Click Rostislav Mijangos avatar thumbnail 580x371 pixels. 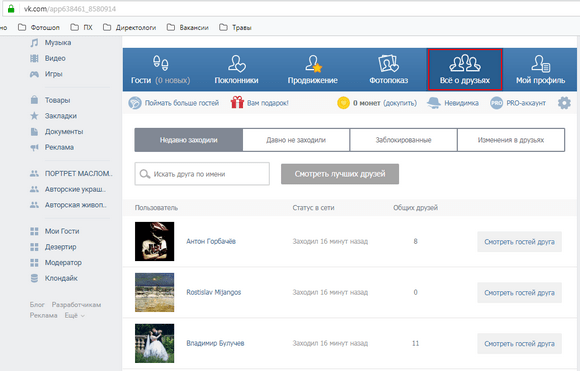pyautogui.click(x=155, y=293)
